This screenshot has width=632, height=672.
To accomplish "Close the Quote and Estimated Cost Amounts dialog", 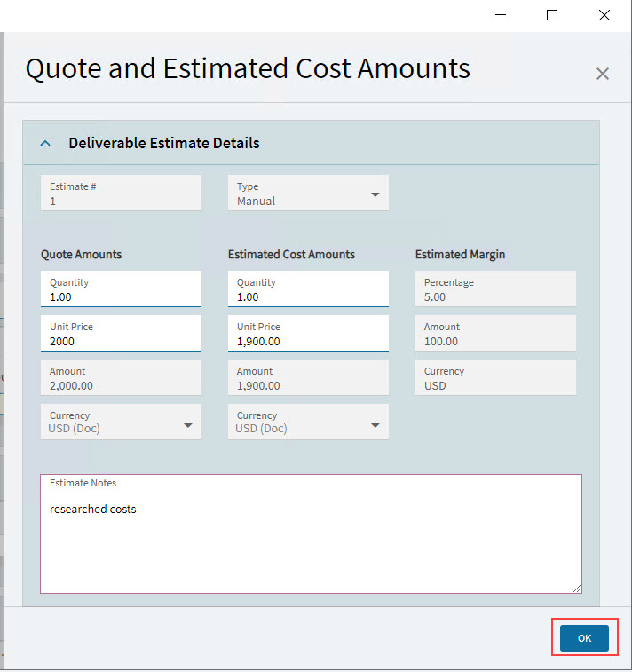I will 603,74.
